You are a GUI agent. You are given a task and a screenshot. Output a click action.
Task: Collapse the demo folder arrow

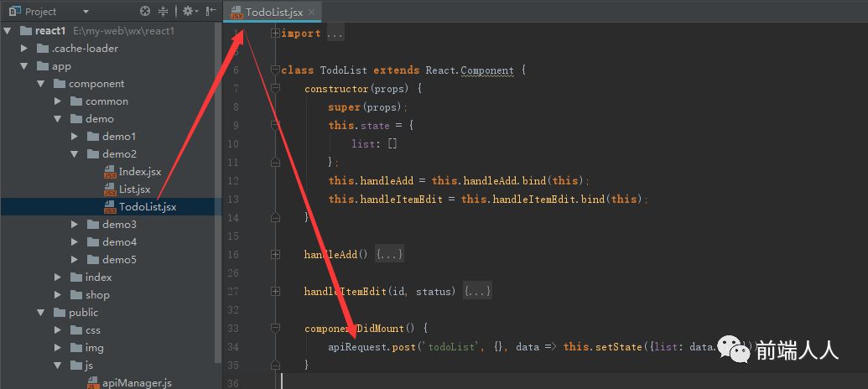pos(58,119)
